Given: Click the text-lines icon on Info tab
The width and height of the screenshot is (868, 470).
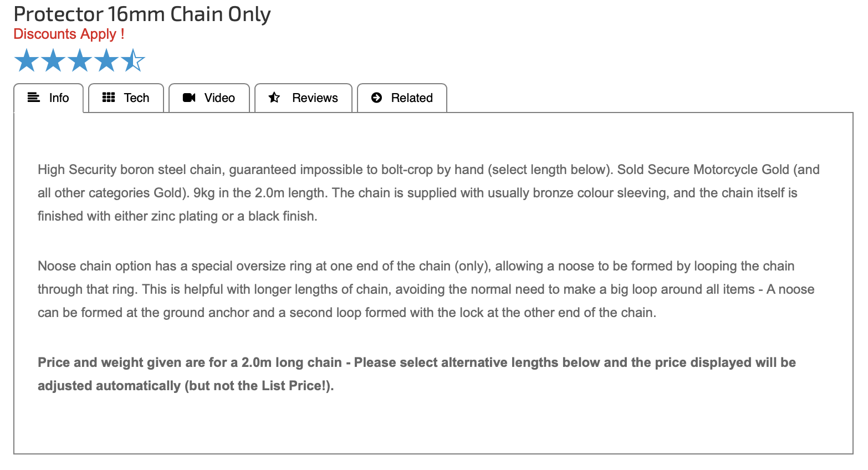Looking at the screenshot, I should (x=34, y=98).
